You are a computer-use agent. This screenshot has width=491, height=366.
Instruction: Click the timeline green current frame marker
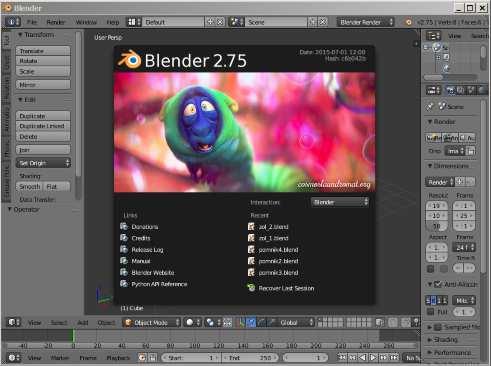[x=73, y=335]
